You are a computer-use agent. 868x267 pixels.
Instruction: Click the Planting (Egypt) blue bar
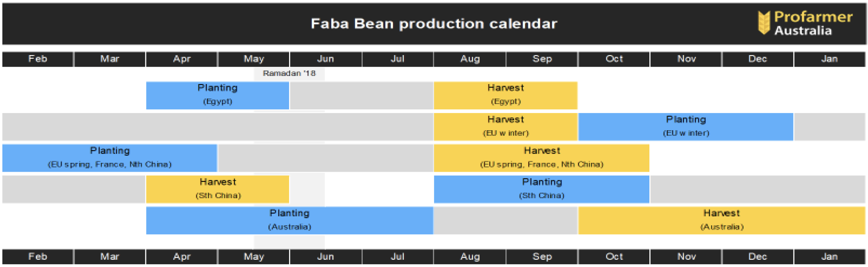(217, 95)
